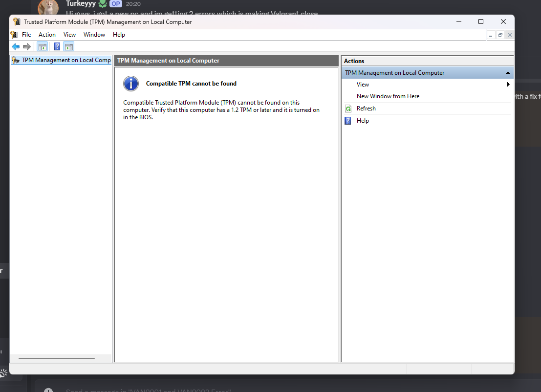Click the MMC console icon beside the File menu

[14, 35]
